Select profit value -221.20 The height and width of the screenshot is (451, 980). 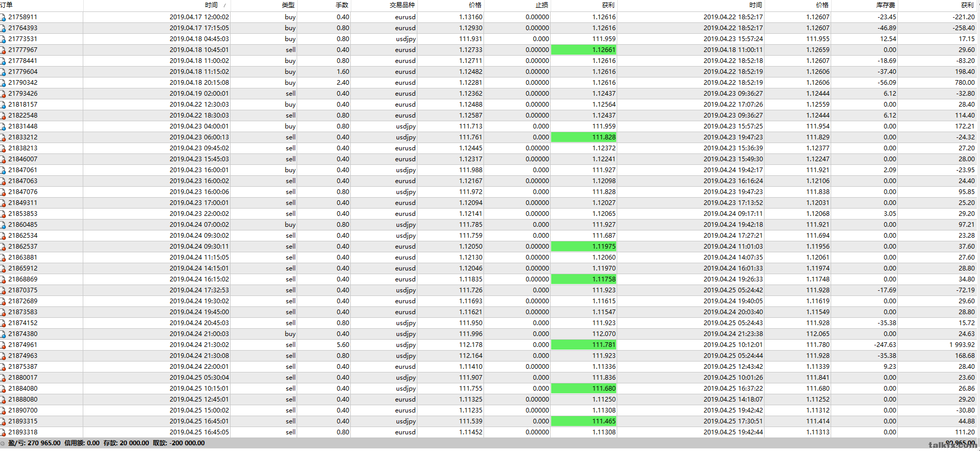pos(963,17)
